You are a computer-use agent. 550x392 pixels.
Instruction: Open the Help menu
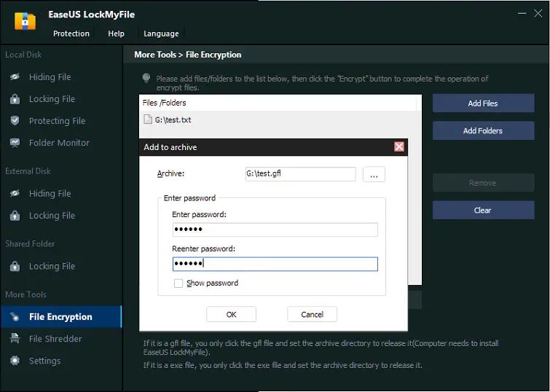pos(116,34)
